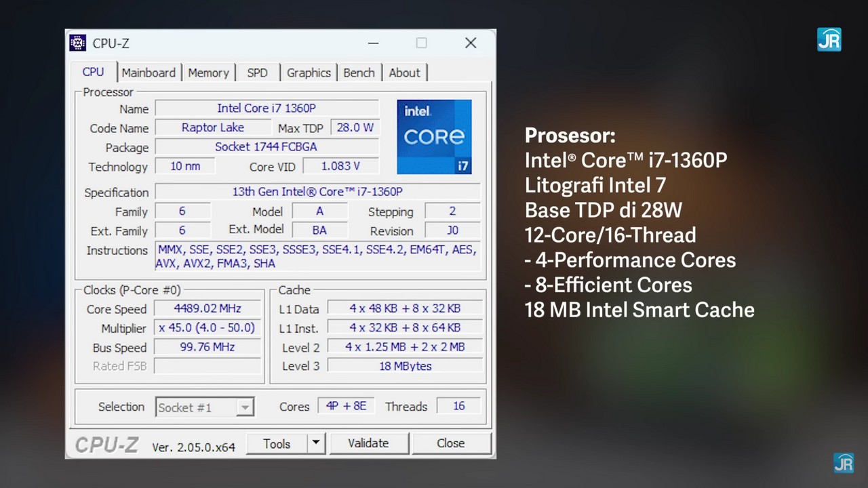Show the About tab
The width and height of the screenshot is (868, 488).
tap(404, 73)
